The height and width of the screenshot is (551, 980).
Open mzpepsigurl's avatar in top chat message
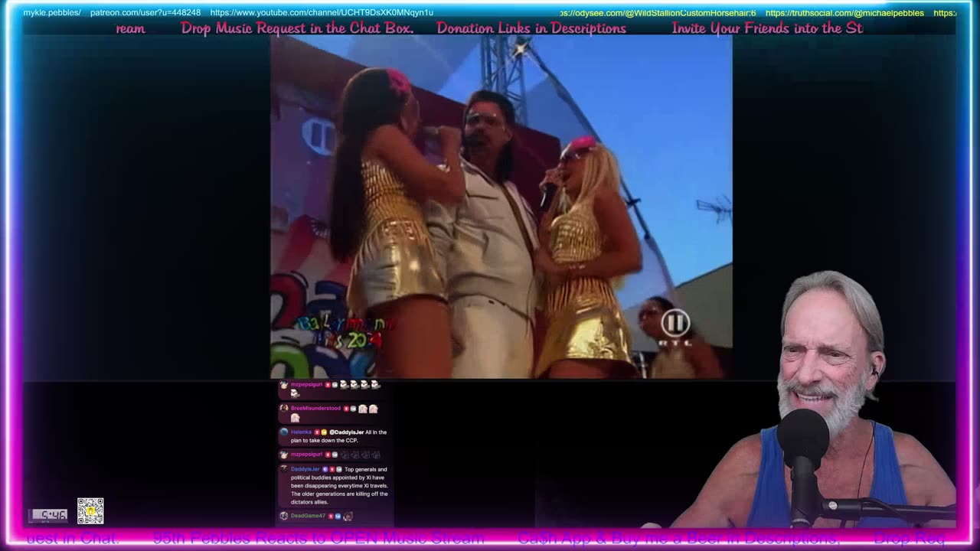click(x=284, y=385)
